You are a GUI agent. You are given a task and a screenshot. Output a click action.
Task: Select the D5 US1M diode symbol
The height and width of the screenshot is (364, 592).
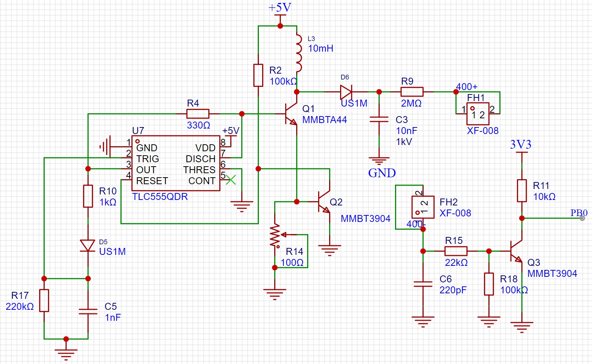(x=88, y=245)
